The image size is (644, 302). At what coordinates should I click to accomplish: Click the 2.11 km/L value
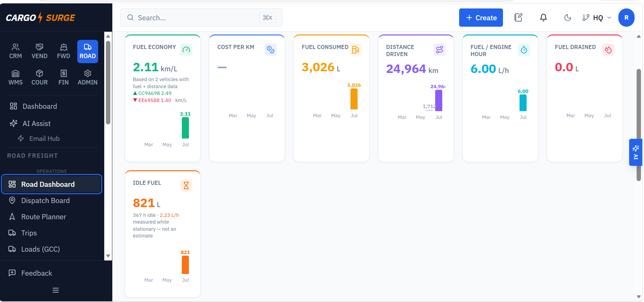click(155, 68)
